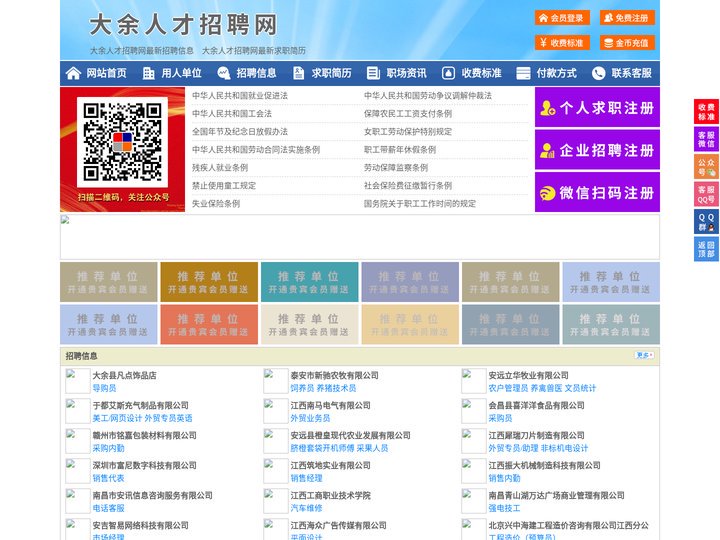Open 客服QQ号 pink side floating button
Image resolution: width=720 pixels, height=540 pixels.
pyautogui.click(x=706, y=194)
